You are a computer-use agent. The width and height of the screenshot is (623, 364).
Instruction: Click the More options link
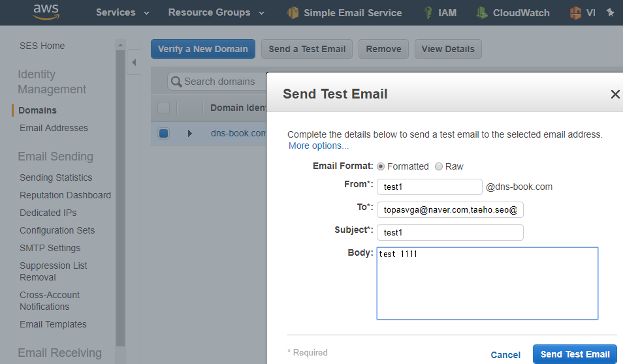[319, 145]
